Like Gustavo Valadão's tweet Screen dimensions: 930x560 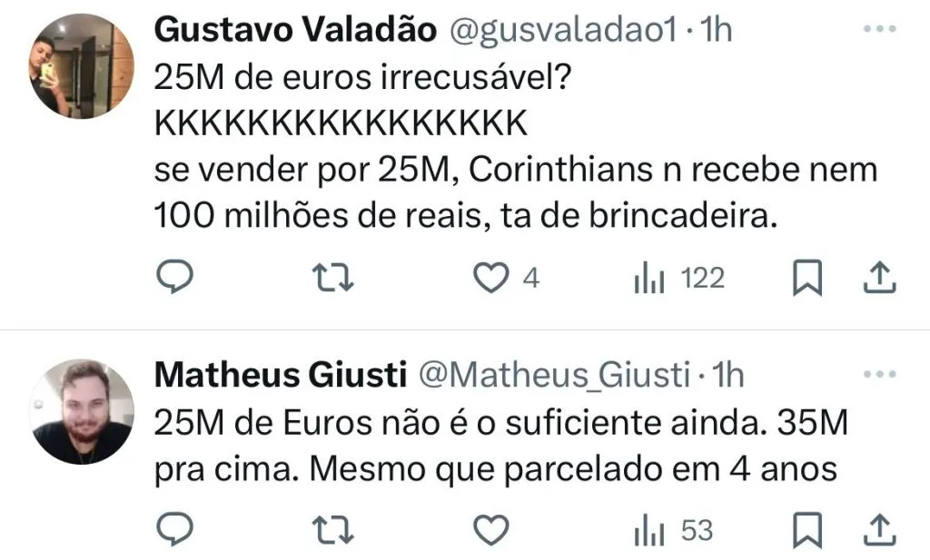493,280
